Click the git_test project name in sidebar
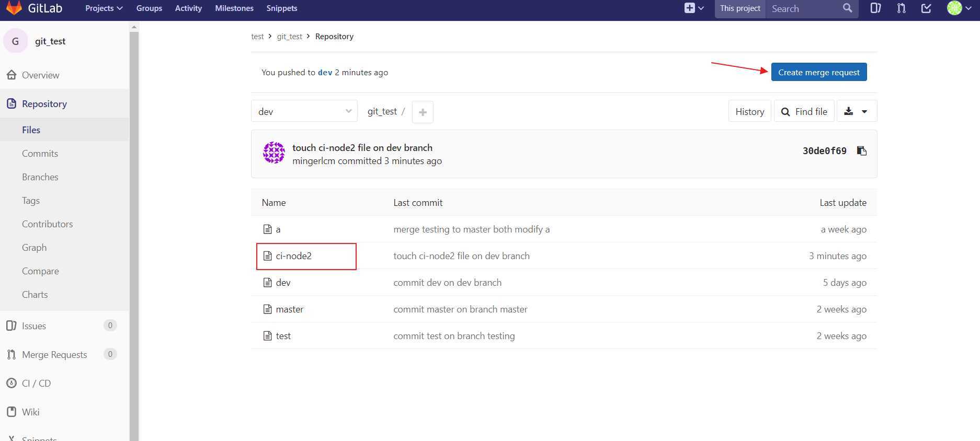Screen dimensions: 980x441 coord(50,41)
